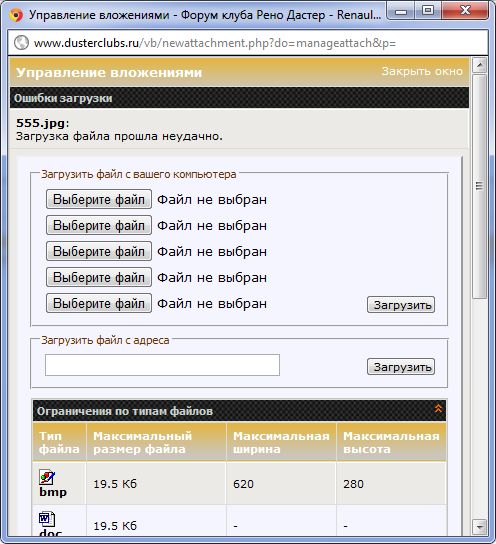
Task: Focus the upload-from-address URL input field
Action: pos(162,365)
